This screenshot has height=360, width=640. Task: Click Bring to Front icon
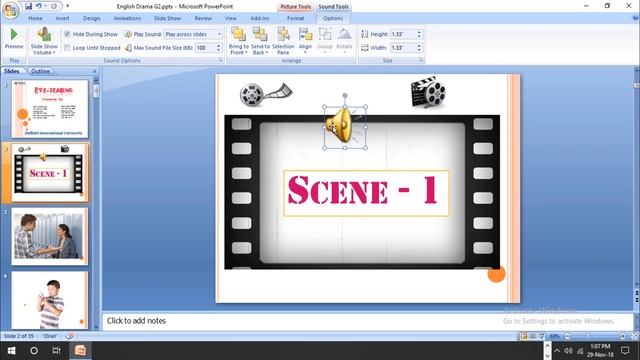[238, 34]
